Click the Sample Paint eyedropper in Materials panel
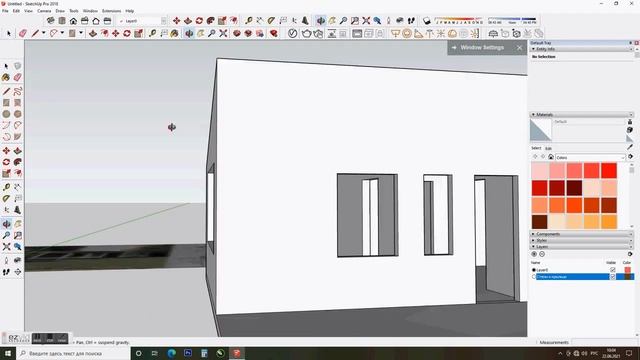The width and height of the screenshot is (640, 360). click(630, 147)
